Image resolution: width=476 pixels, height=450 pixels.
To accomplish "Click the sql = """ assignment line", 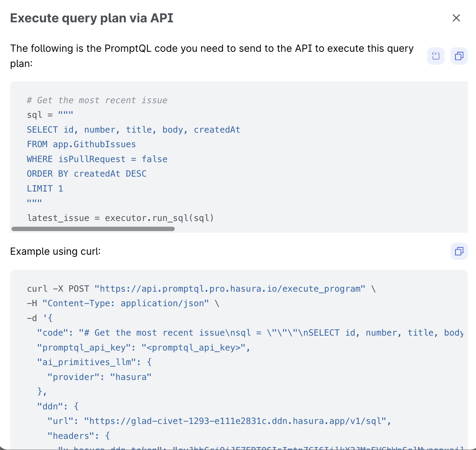I will tap(50, 115).
